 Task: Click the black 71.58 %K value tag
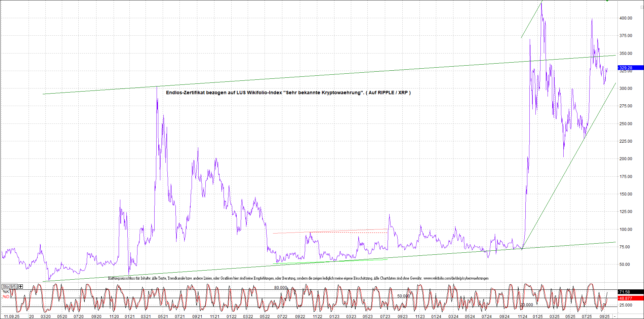coord(630,292)
